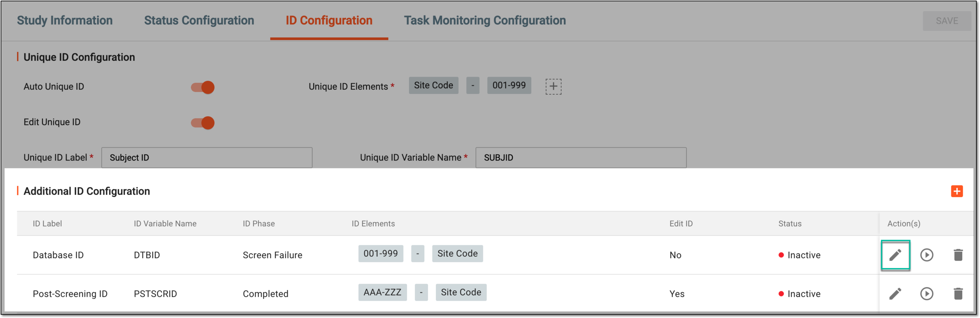Image resolution: width=980 pixels, height=318 pixels.
Task: Click the 001-999 chip in Database ID row
Action: [381, 254]
